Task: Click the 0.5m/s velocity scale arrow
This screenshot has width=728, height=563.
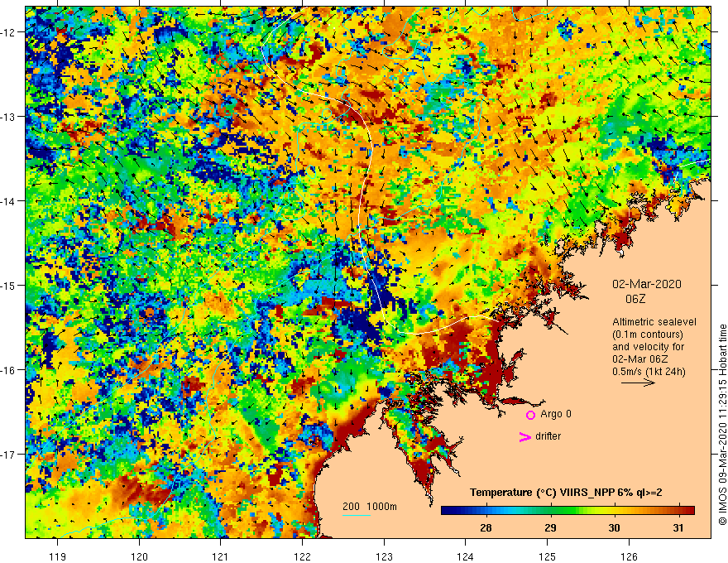Action: pyautogui.click(x=638, y=383)
